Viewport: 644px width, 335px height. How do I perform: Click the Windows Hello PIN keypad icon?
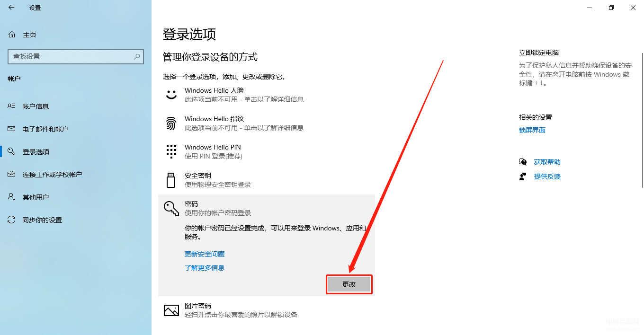[171, 151]
